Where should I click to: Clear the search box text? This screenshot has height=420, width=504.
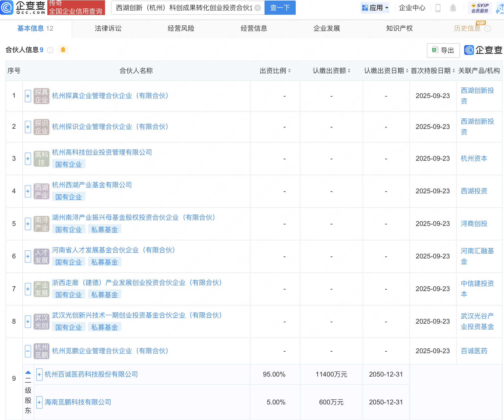coord(258,8)
